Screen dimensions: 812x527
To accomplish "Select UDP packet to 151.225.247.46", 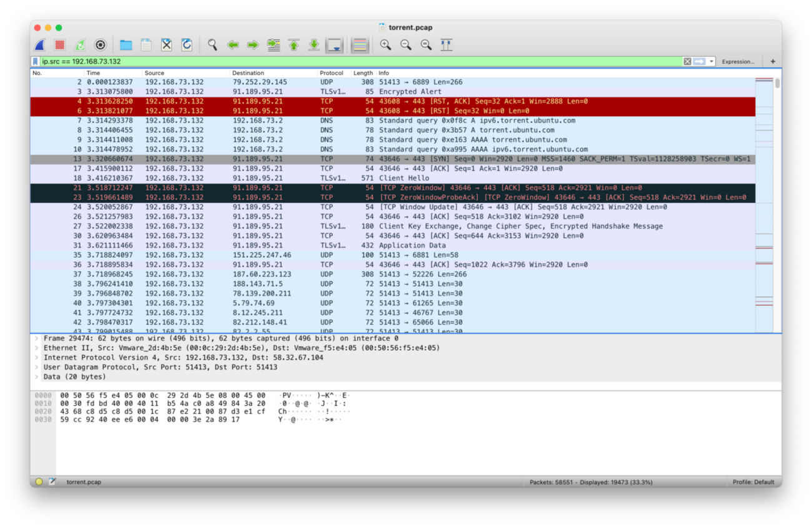I will click(x=392, y=255).
